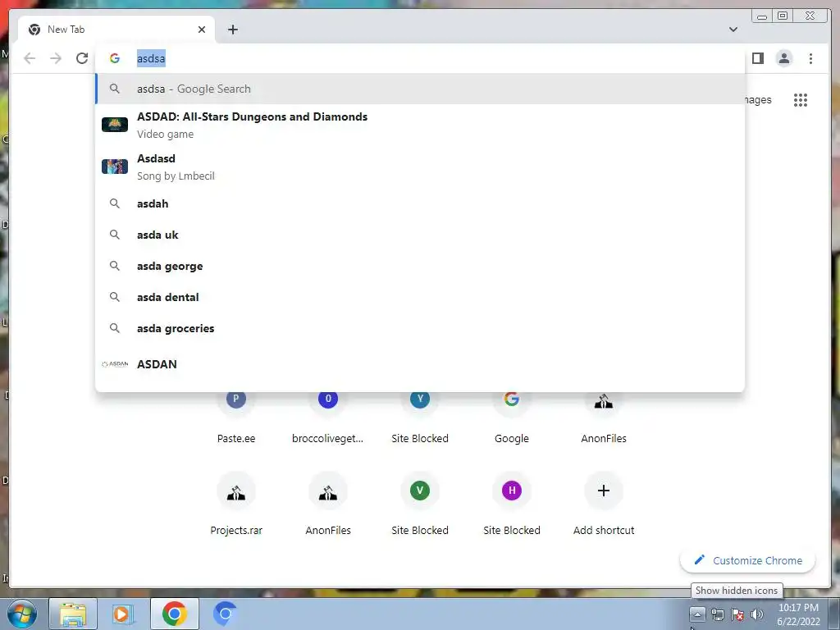Open the AnonFiles shortcut beside Google
The width and height of the screenshot is (840, 630).
[x=604, y=417]
